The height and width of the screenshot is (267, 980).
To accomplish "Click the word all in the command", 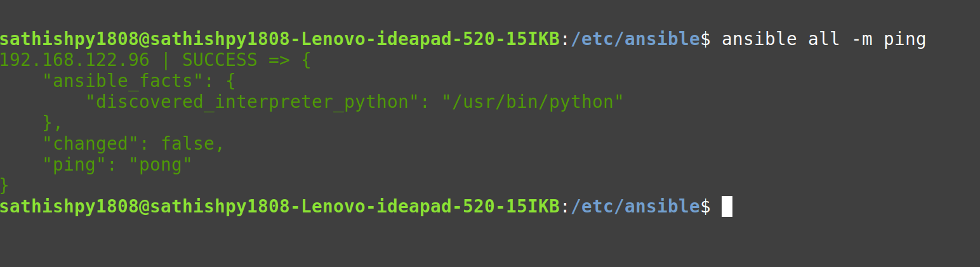I will pos(823,39).
